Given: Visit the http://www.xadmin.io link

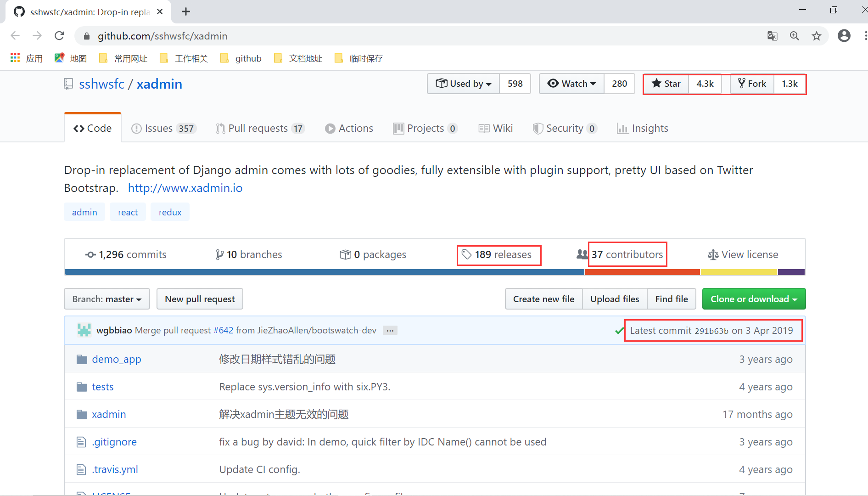Looking at the screenshot, I should click(x=185, y=188).
